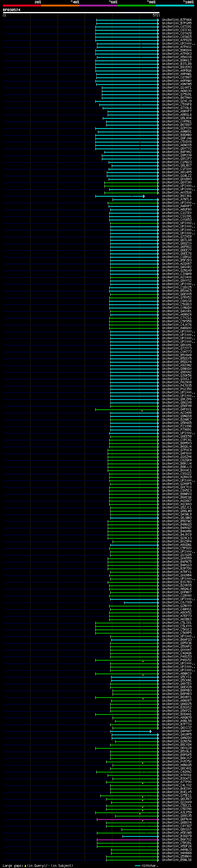
Task: Click the cyan alignment bar for UniRef100_B7FH64
Action: click(x=128, y=20)
